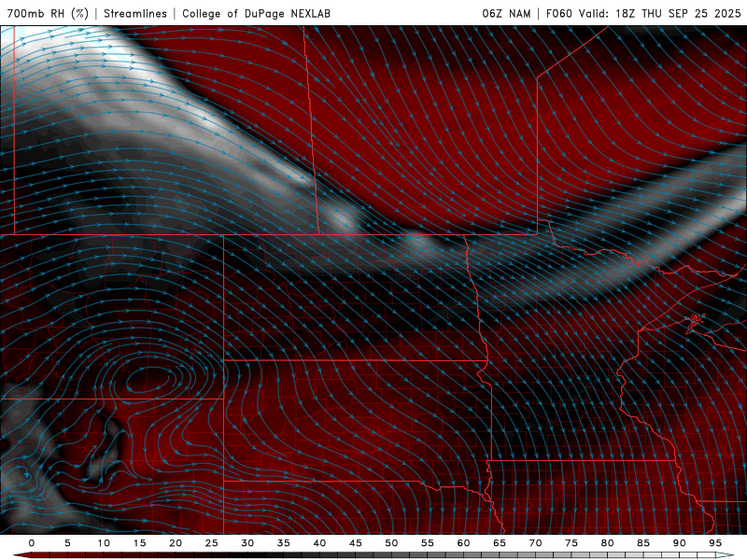Click the "700mb RH (%)" title text
Viewport: 747px width, 560px height.
48,13
